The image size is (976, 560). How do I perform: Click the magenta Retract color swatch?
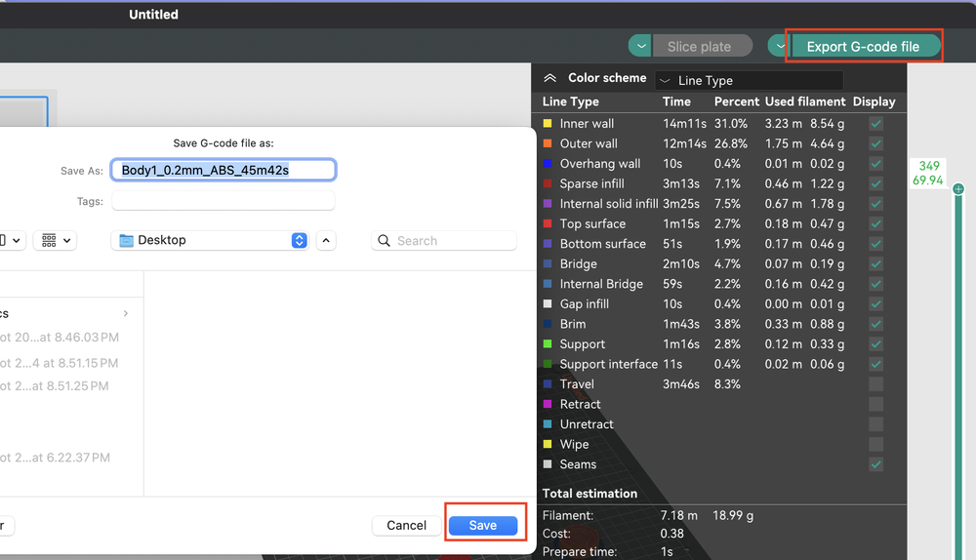point(548,404)
